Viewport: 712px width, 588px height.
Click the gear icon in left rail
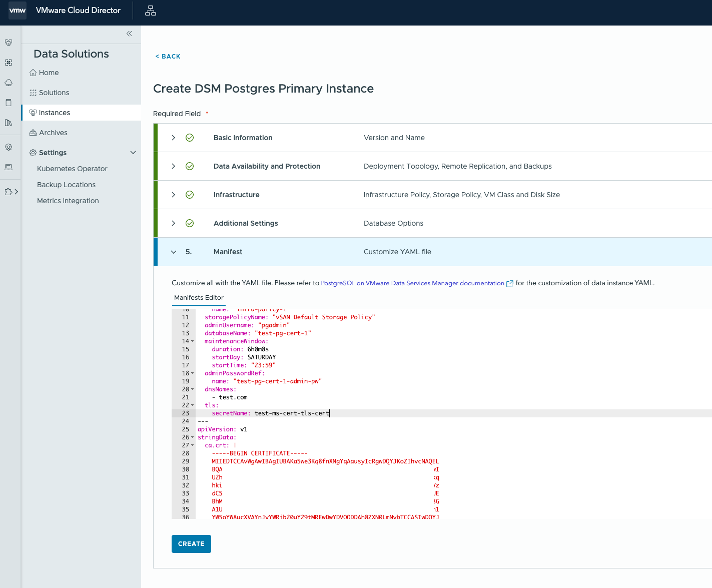point(9,147)
